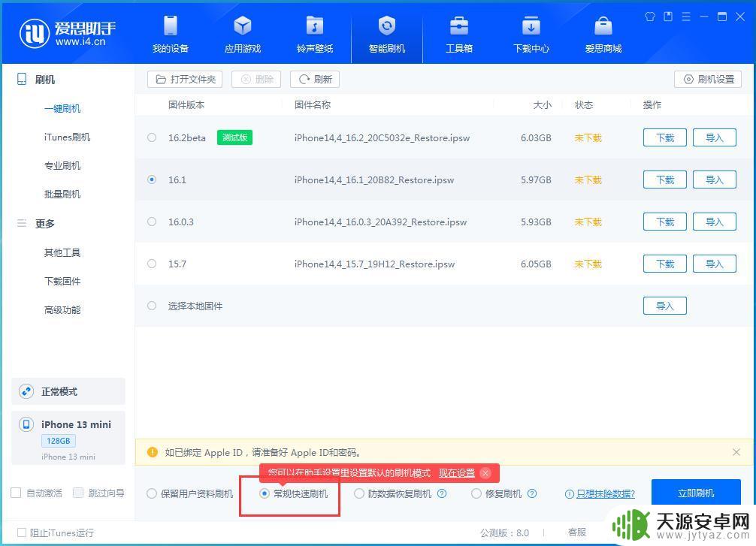
Task: Open i4 Store (爱思商城) section
Action: click(x=603, y=35)
